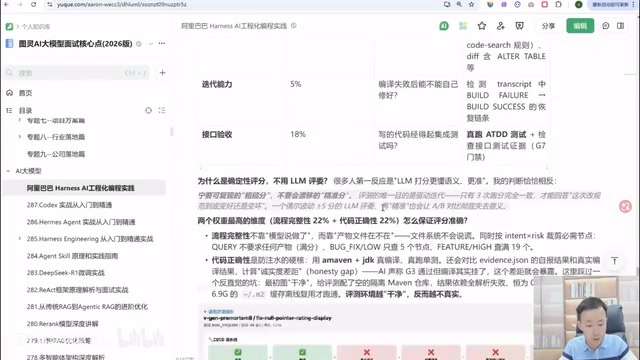Click the plus icon to create new document
Screen dimensions: 640x360
[162, 73]
